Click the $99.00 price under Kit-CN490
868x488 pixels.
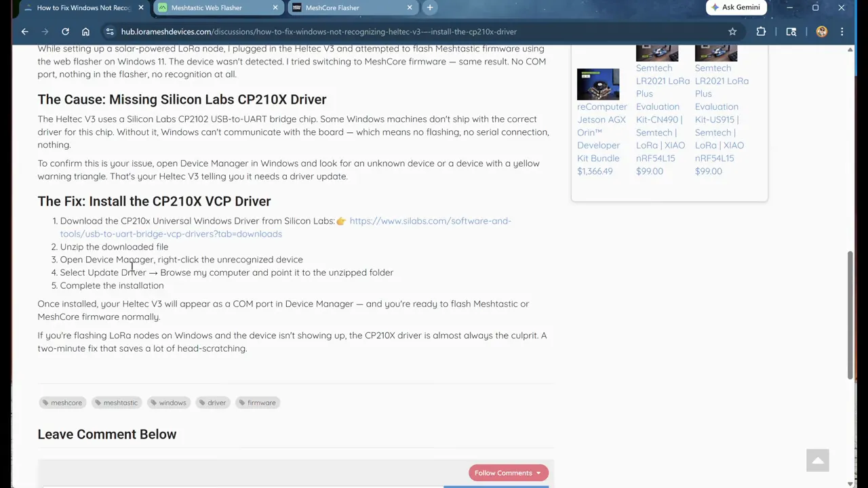(650, 171)
